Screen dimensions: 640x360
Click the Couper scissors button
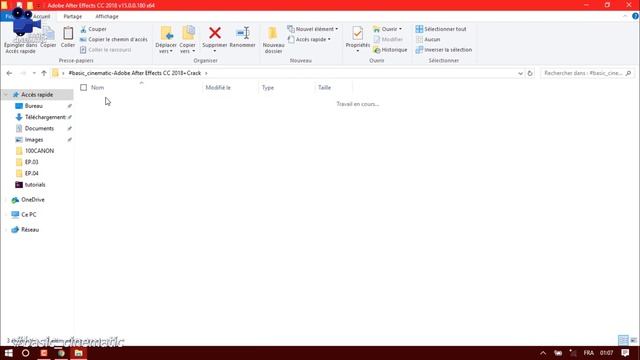pyautogui.click(x=93, y=29)
